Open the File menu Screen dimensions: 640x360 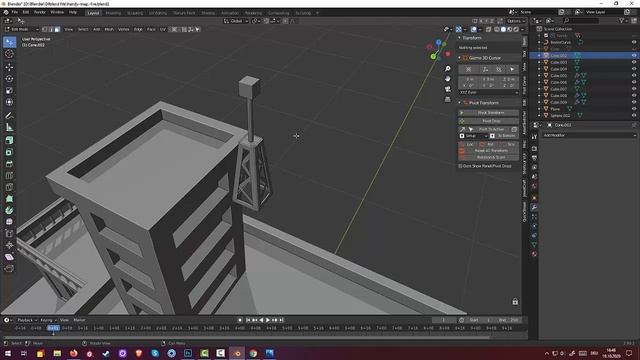15,12
